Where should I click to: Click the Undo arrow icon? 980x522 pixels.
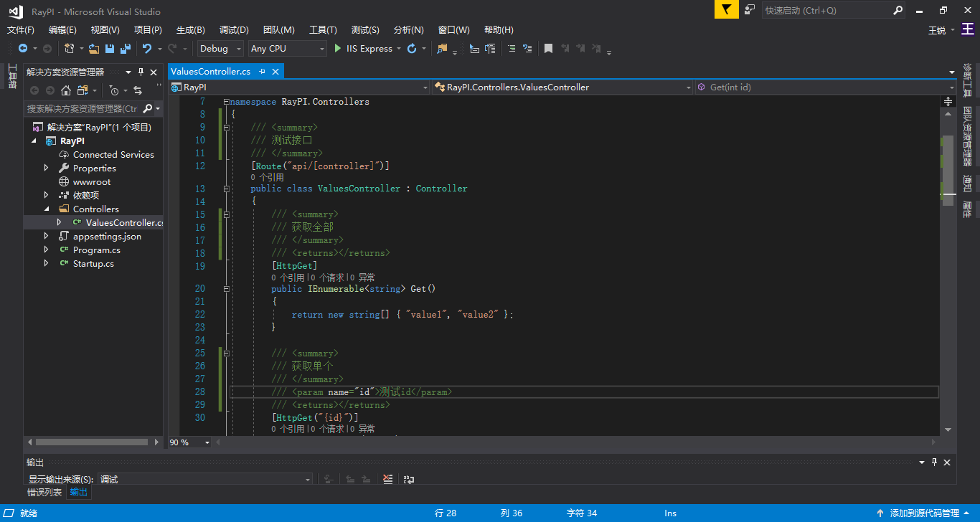tap(146, 49)
